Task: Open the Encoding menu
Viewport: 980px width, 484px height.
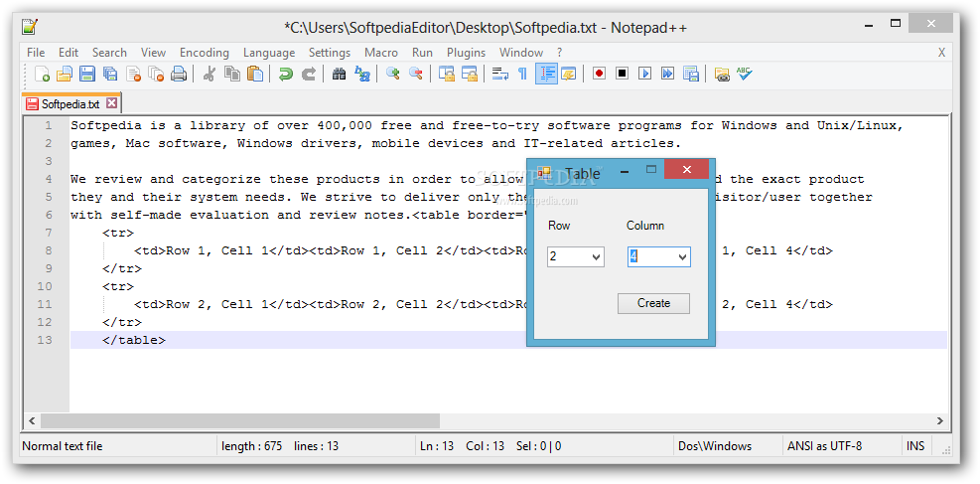Action: pyautogui.click(x=205, y=53)
